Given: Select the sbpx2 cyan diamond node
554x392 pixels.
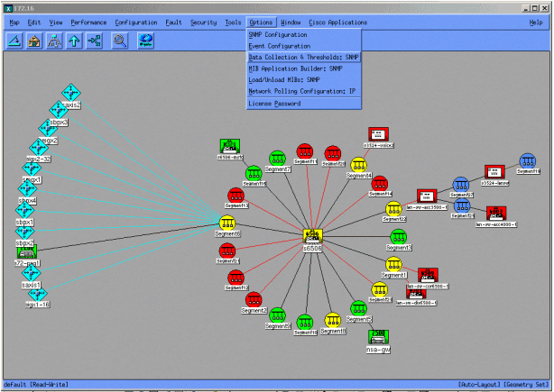Looking at the screenshot, I should click(24, 232).
